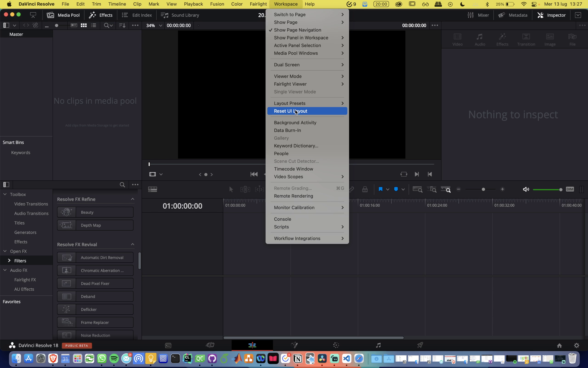Toggle the Edit Index panel
This screenshot has width=588, height=368.
(137, 15)
